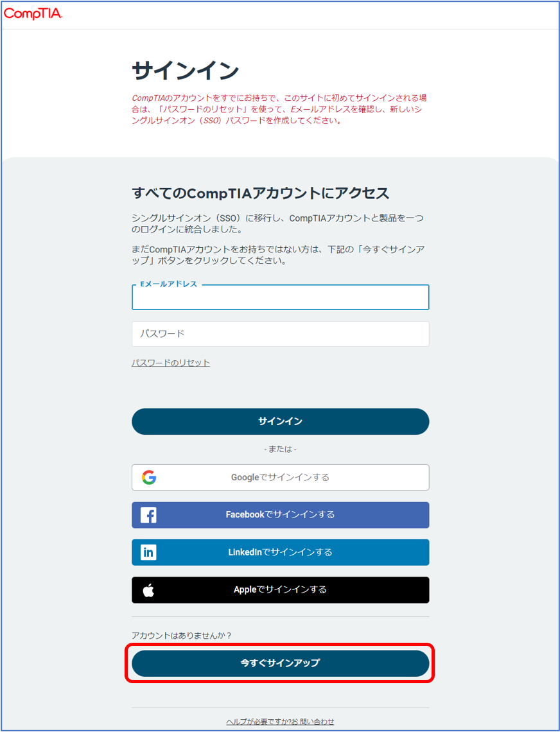Select Facebookでサインインする button text
The width and height of the screenshot is (560, 732).
point(280,514)
